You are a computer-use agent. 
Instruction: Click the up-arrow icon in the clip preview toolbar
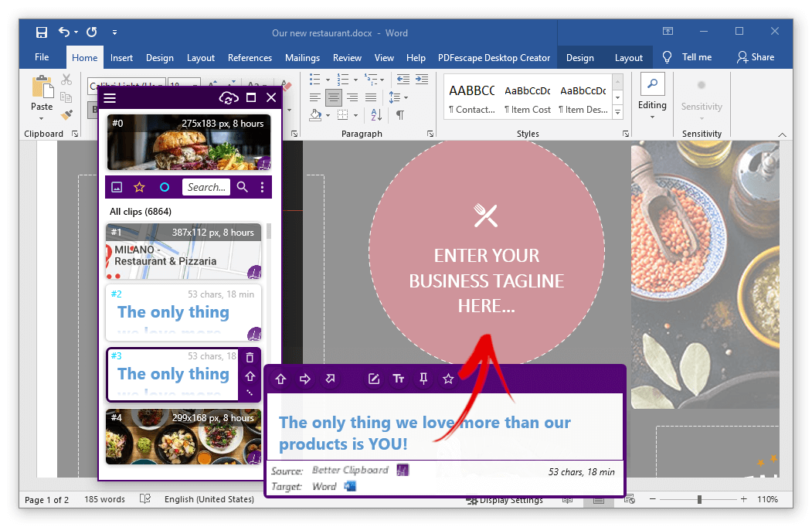(x=280, y=379)
